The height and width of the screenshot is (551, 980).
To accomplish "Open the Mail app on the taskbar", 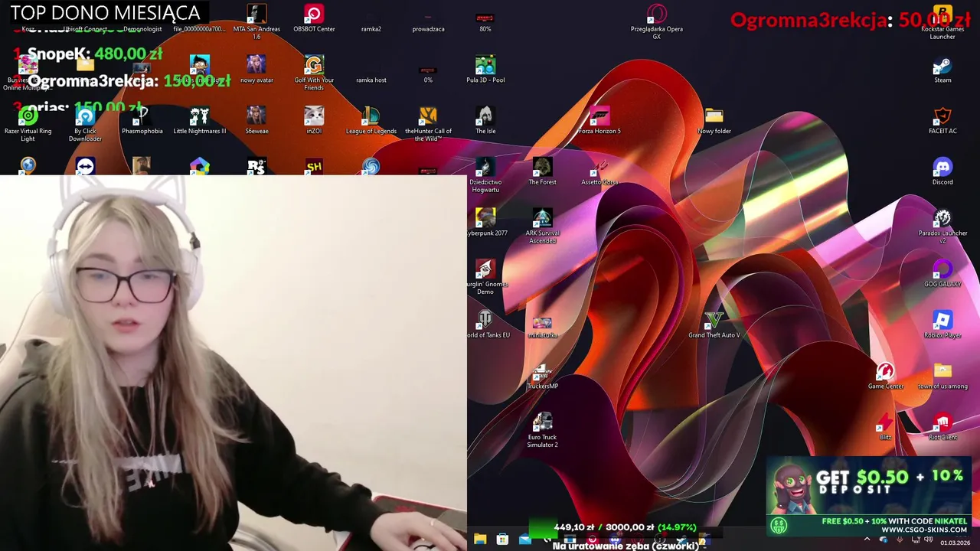I will click(524, 539).
